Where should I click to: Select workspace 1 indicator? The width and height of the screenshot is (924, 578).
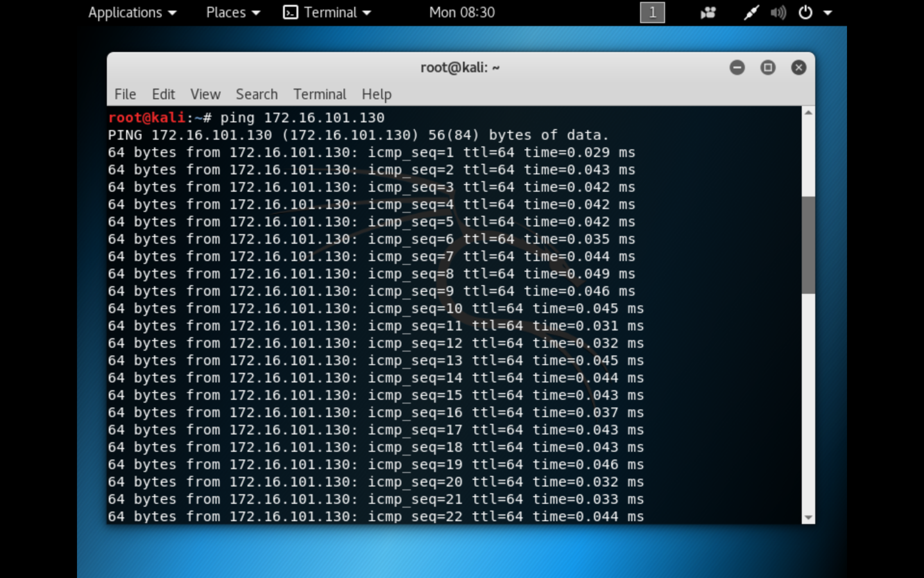pos(652,13)
